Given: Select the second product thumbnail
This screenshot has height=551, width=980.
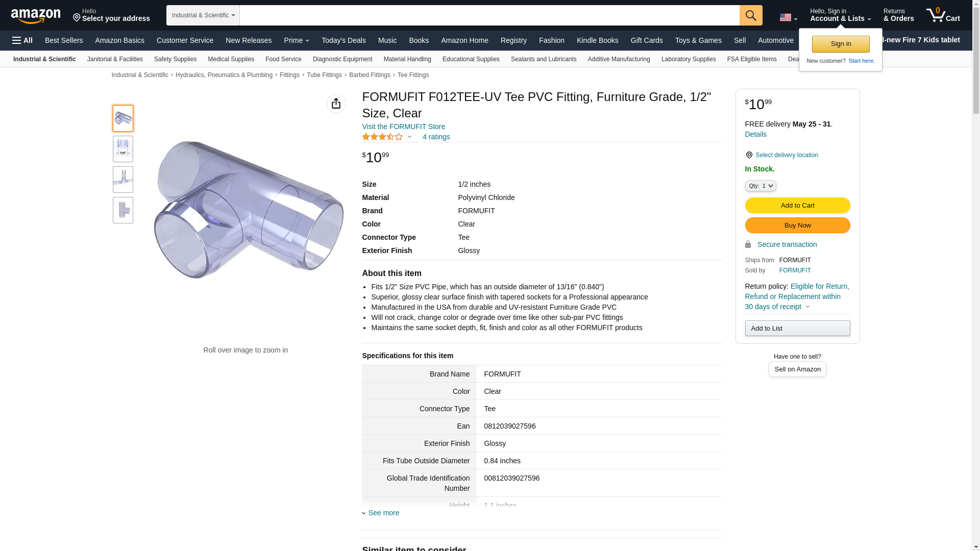Looking at the screenshot, I should pyautogui.click(x=123, y=149).
